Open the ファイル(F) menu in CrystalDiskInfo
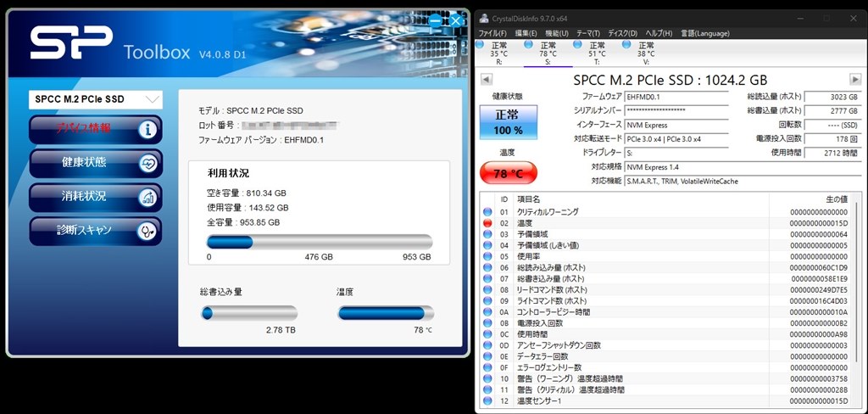Viewport: 868px width, 414px height. tap(492, 33)
